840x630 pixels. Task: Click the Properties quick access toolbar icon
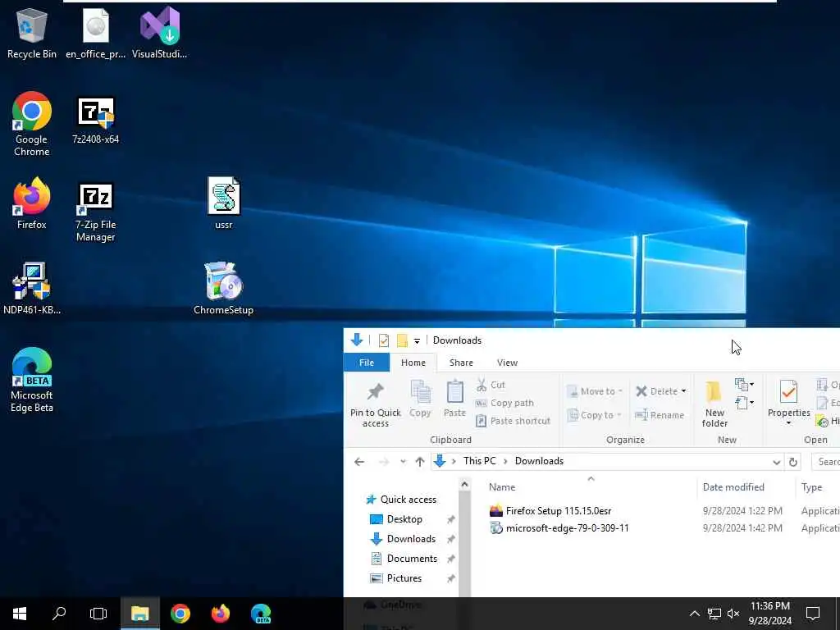click(x=384, y=340)
